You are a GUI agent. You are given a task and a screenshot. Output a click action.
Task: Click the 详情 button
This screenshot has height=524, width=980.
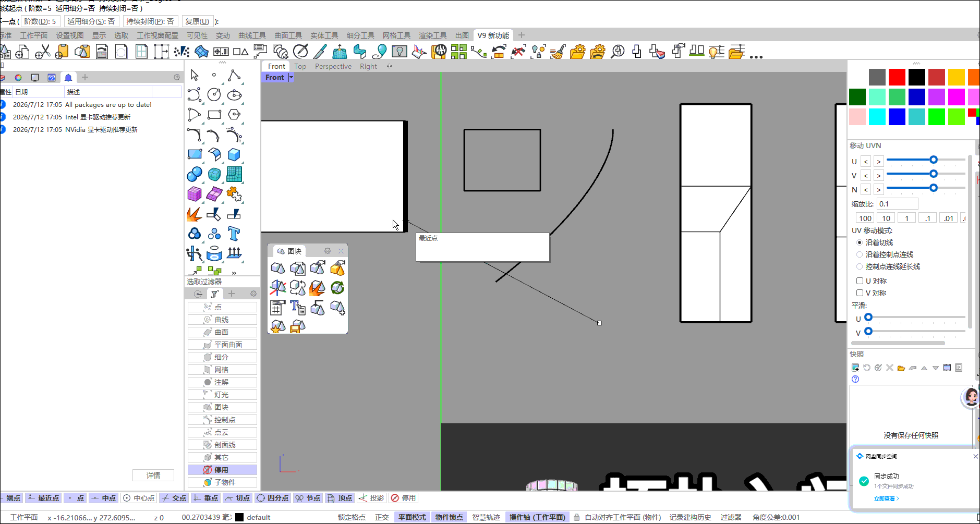[153, 476]
